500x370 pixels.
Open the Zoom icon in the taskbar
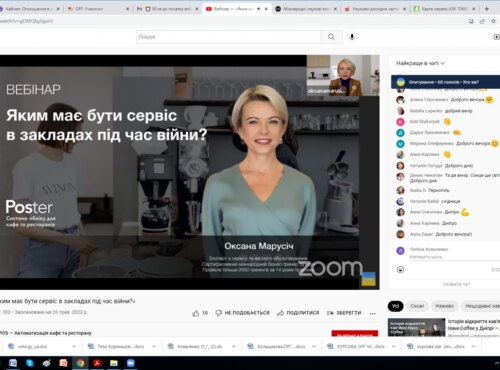(131, 363)
